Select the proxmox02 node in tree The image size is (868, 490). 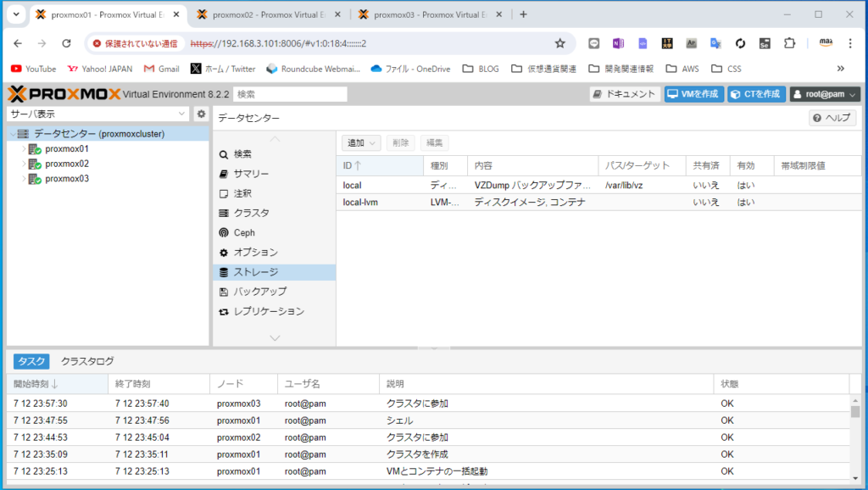67,164
